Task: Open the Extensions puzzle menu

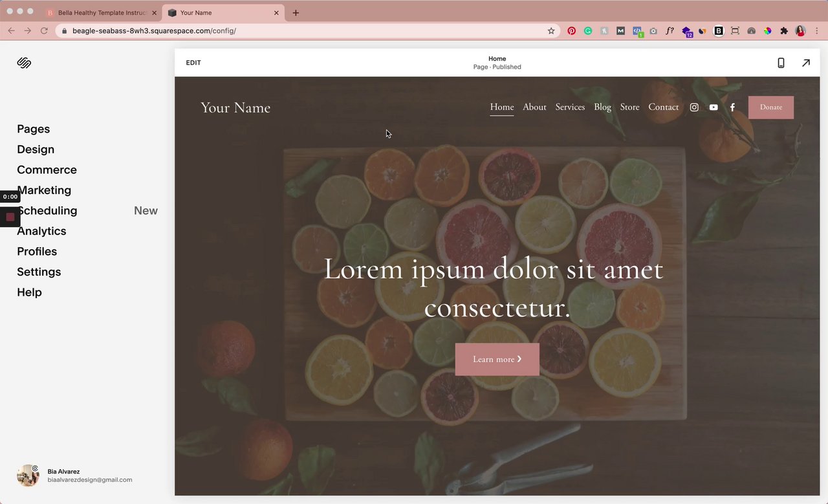Action: (784, 30)
